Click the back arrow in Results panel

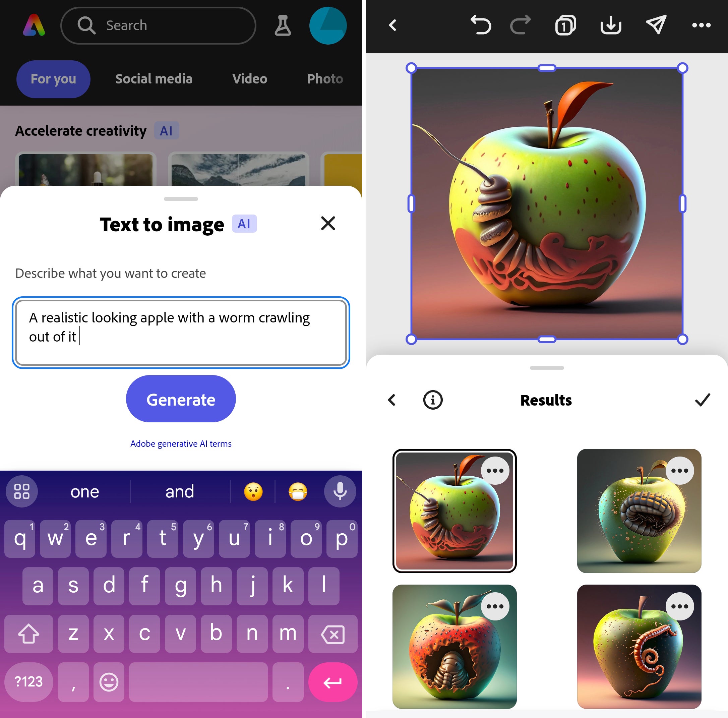tap(392, 400)
